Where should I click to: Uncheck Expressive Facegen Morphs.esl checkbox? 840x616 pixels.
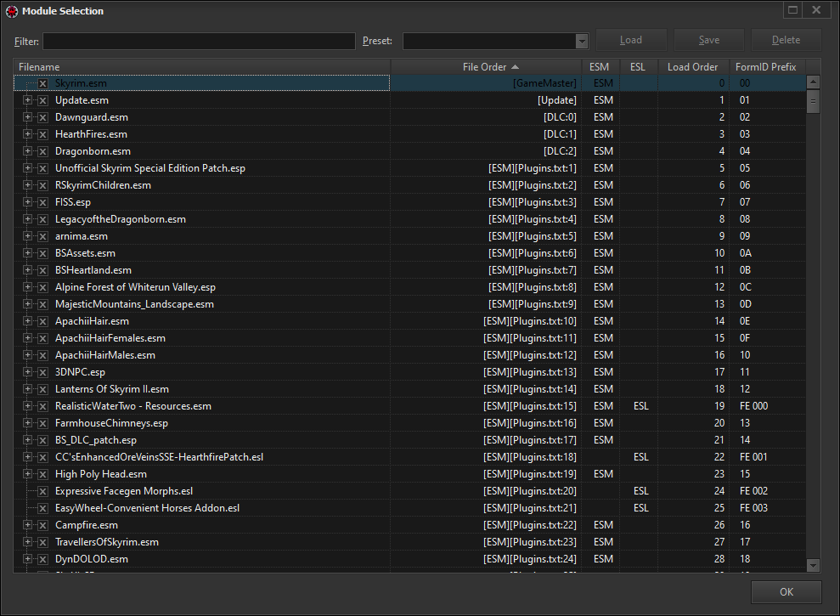(42, 492)
